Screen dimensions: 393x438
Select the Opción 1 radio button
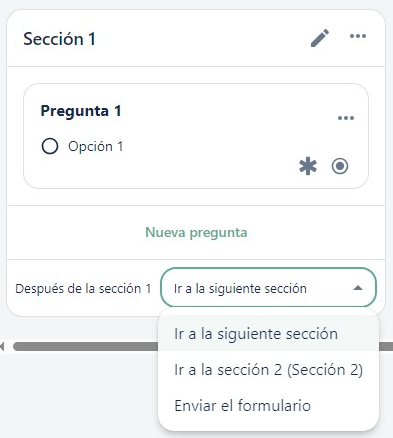coord(50,146)
